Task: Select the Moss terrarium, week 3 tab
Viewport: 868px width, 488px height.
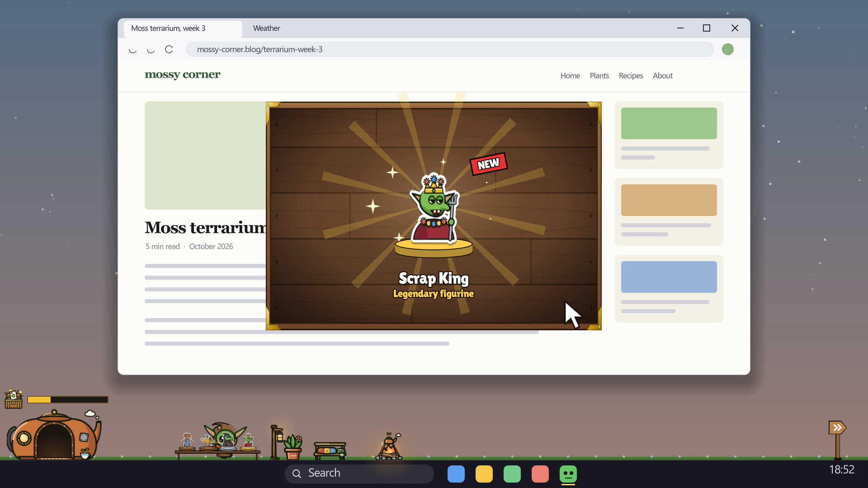Action: pos(183,28)
